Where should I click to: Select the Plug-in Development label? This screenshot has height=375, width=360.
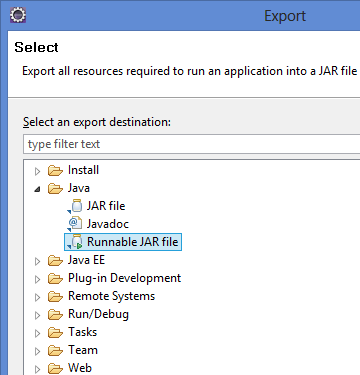(124, 278)
